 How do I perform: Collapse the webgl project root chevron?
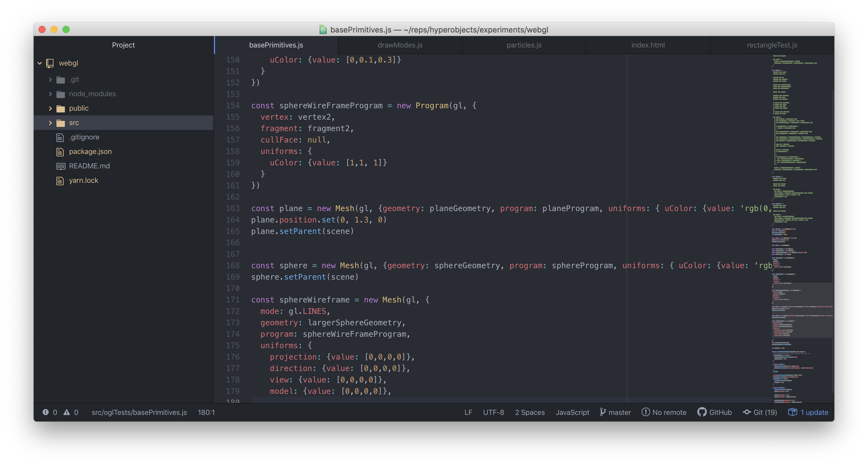coord(39,63)
